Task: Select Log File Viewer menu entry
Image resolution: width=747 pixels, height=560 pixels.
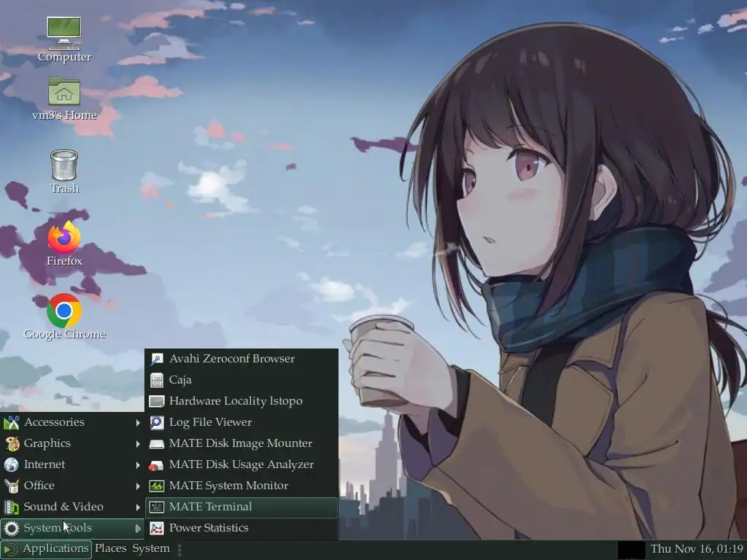Action: 241,422
